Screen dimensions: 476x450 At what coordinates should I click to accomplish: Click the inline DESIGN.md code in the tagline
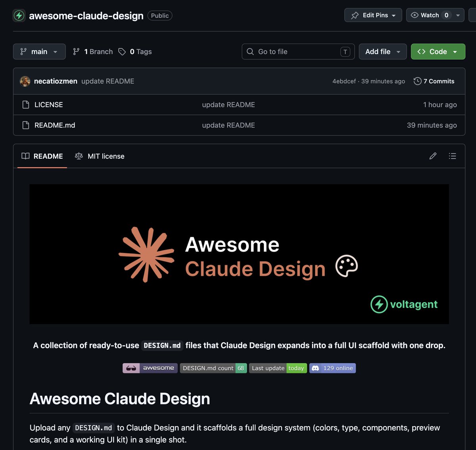162,346
